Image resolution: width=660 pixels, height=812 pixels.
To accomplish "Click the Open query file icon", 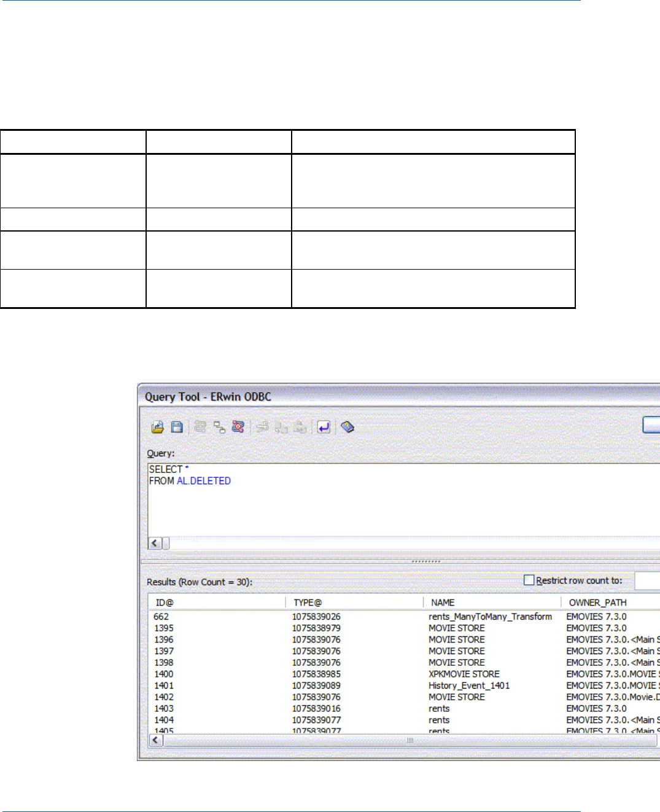I will pos(158,427).
